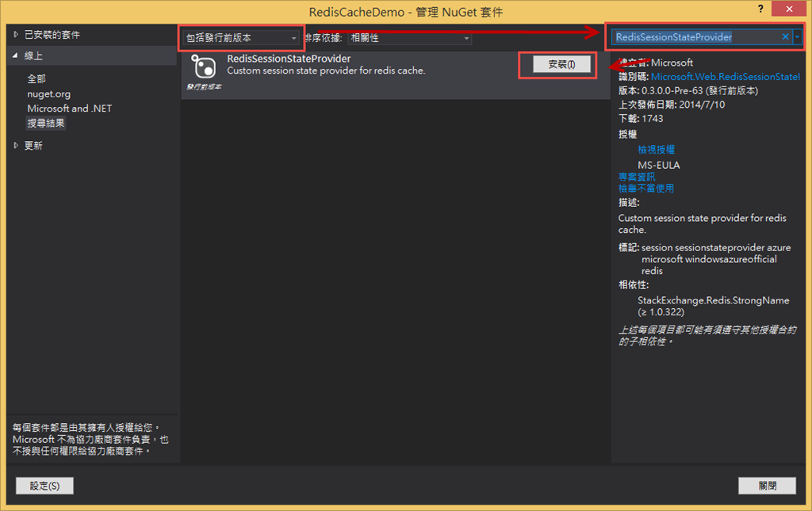The width and height of the screenshot is (812, 511).
Task: Click the 排序依據 sort label
Action: [324, 38]
